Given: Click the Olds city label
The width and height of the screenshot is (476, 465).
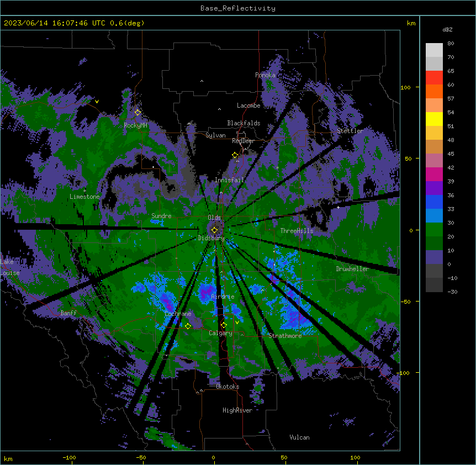Looking at the screenshot, I should [x=214, y=218].
